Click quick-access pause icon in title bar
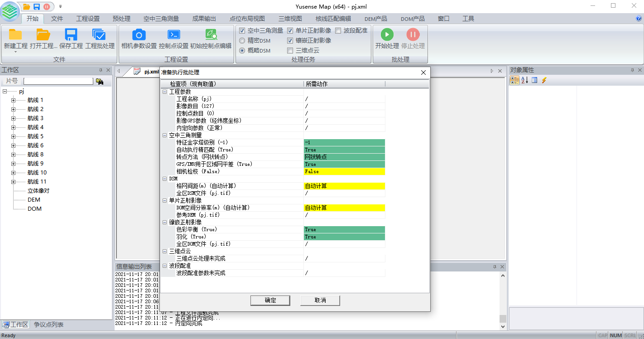Image resolution: width=644 pixels, height=339 pixels. [47, 6]
